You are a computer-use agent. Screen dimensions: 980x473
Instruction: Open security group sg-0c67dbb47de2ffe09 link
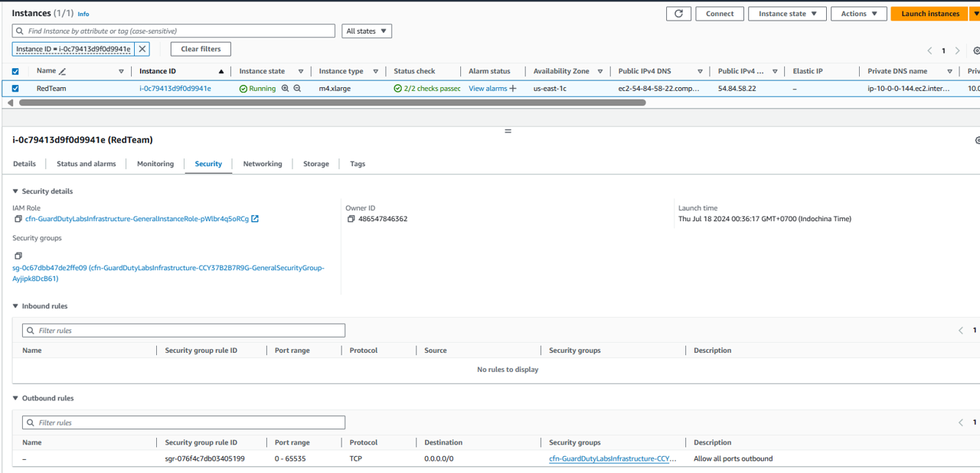[x=168, y=273]
